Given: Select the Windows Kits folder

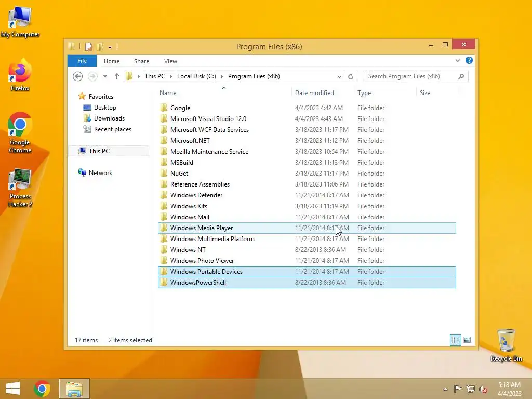Looking at the screenshot, I should tap(307, 206).
